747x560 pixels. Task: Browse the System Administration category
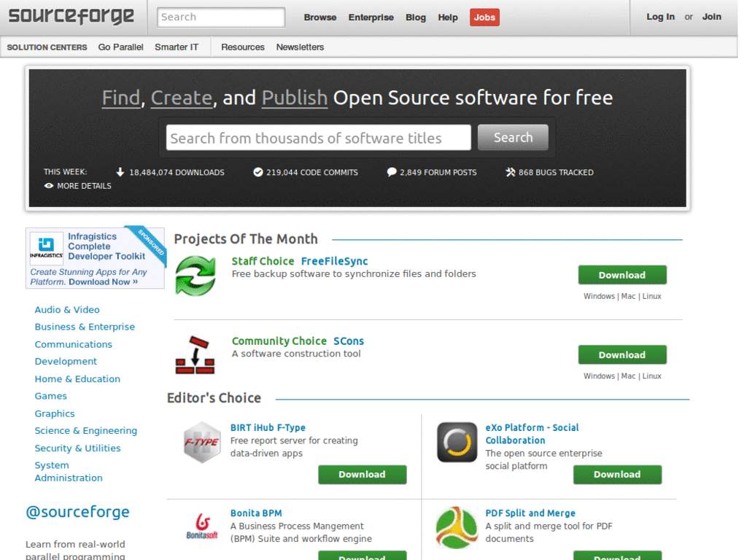[x=69, y=472]
